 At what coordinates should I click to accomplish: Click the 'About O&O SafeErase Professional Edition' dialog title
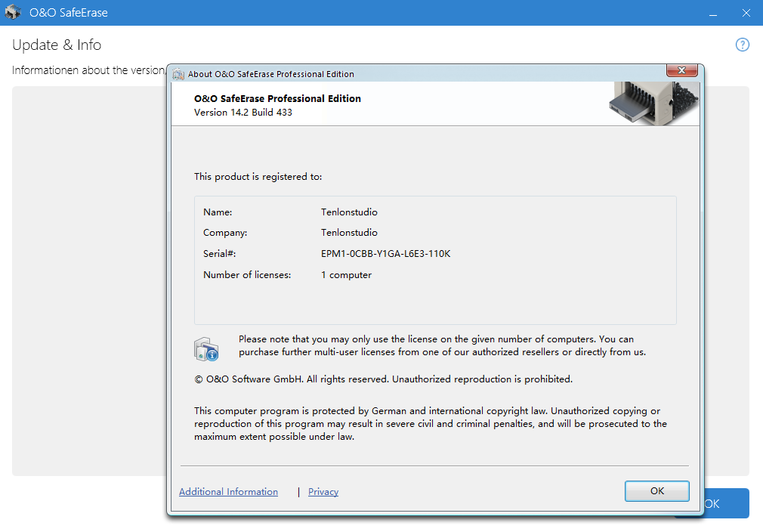[271, 74]
